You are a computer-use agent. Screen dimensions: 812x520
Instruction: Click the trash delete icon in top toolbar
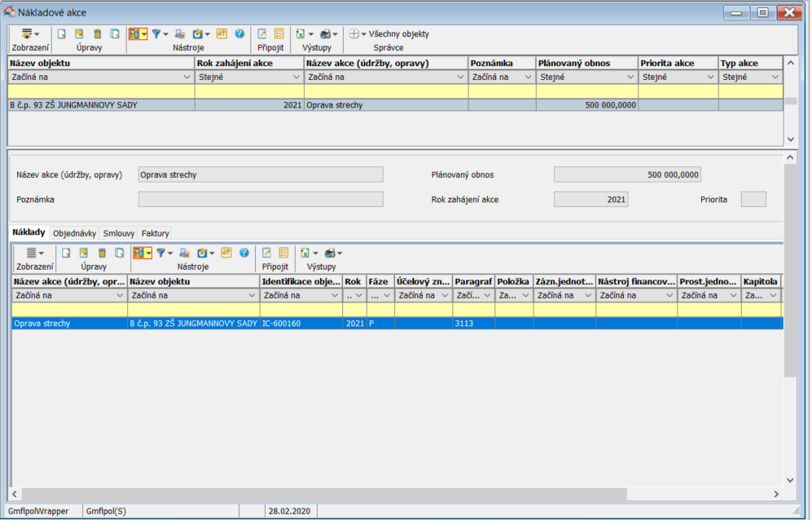coord(98,34)
